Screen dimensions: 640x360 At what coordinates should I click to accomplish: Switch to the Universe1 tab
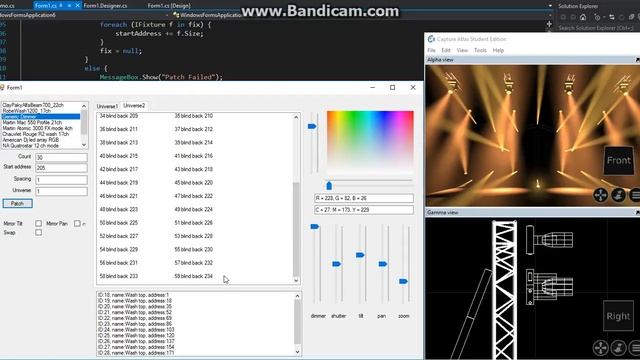[107, 106]
